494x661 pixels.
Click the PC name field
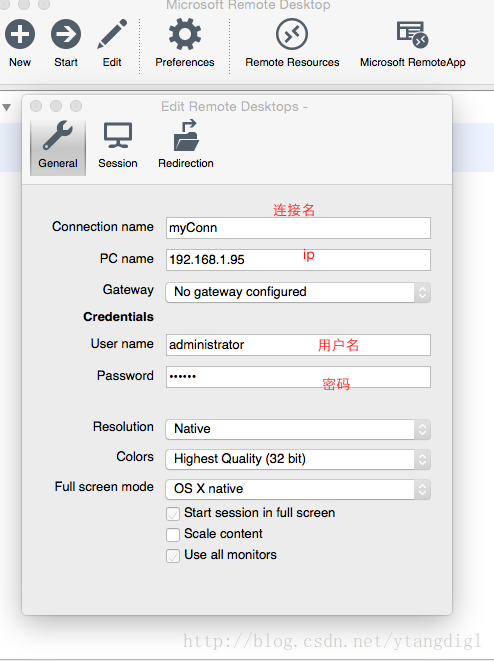(298, 260)
